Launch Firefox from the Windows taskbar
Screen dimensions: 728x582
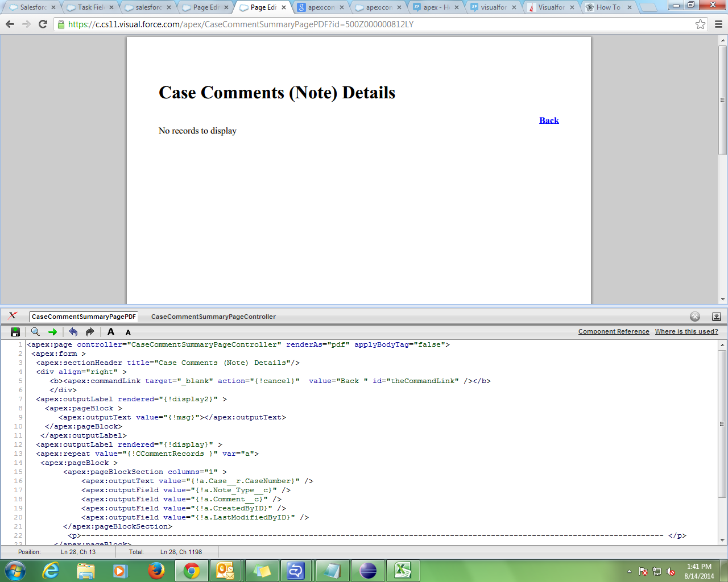coord(156,571)
